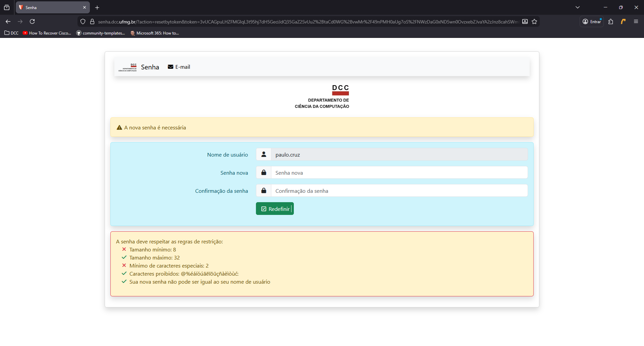Screen dimensions: 644x346
Task: Click the Confirmação da senha field
Action: click(399, 191)
